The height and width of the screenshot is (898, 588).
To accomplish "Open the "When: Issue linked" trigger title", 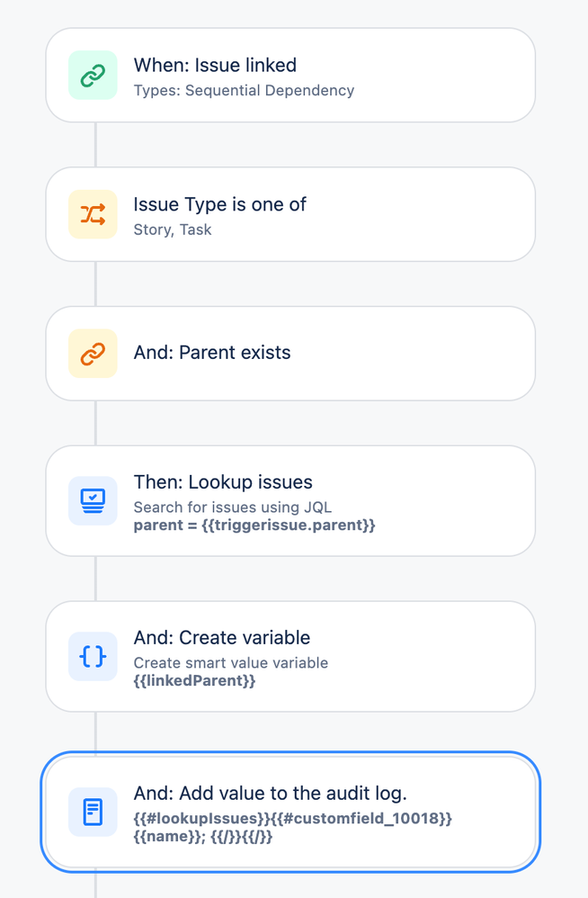I will [x=215, y=65].
